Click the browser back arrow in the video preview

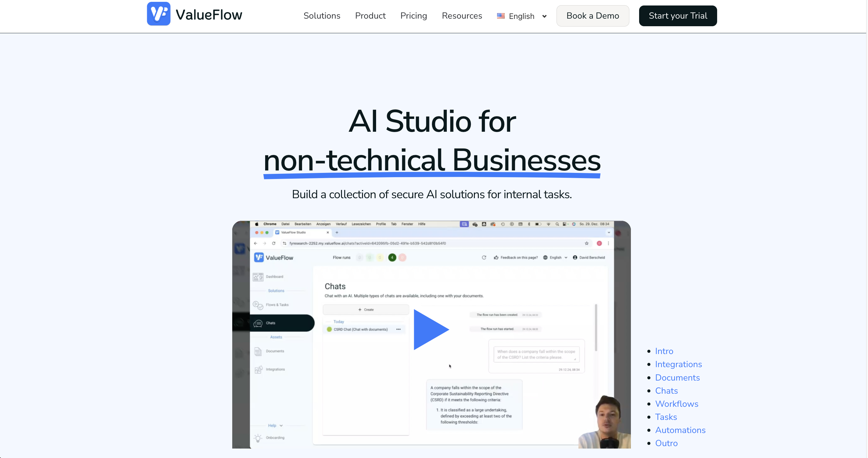pyautogui.click(x=255, y=243)
